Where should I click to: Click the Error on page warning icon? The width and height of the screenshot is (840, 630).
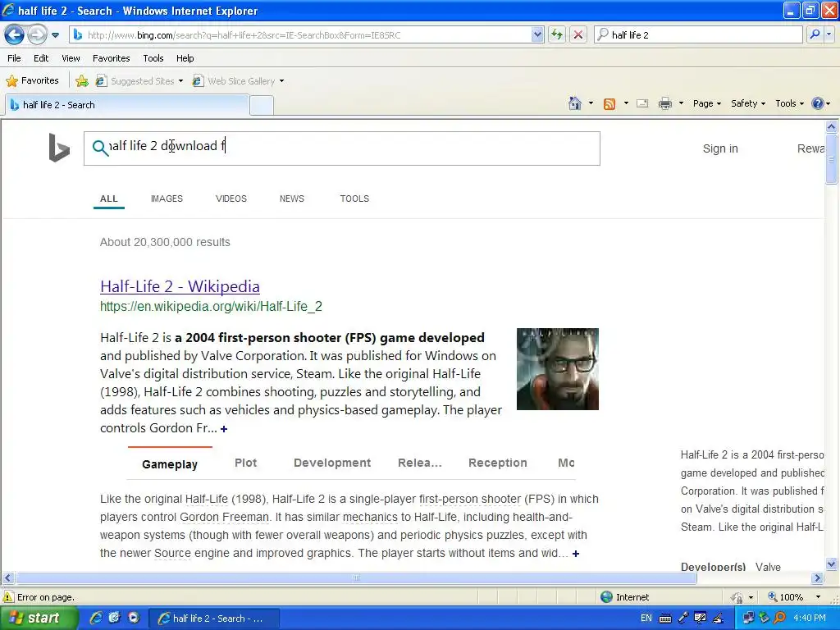(8, 597)
